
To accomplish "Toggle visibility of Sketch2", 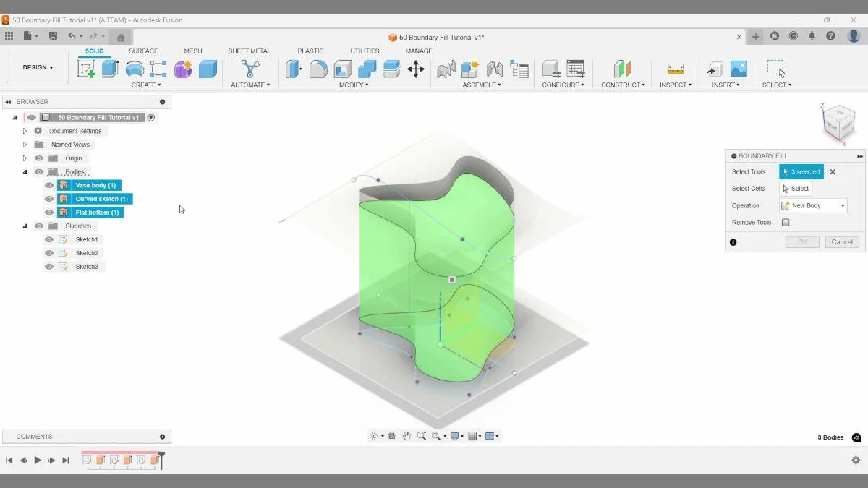I will [x=48, y=252].
